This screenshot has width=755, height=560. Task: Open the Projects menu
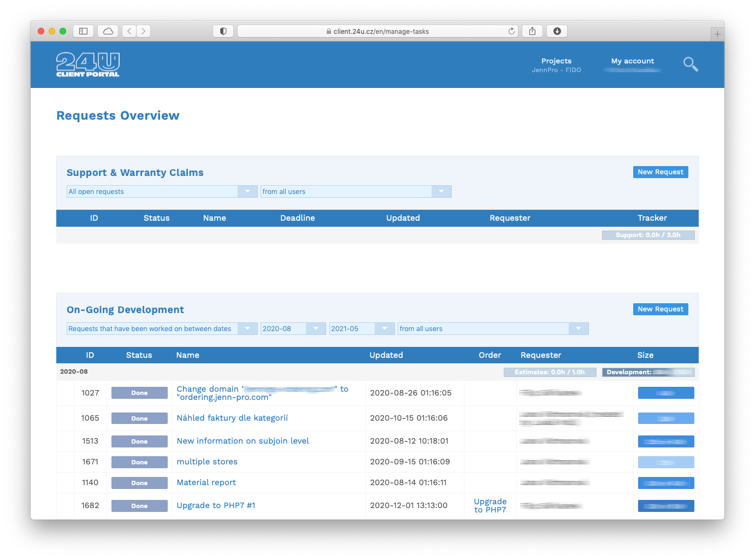point(556,61)
